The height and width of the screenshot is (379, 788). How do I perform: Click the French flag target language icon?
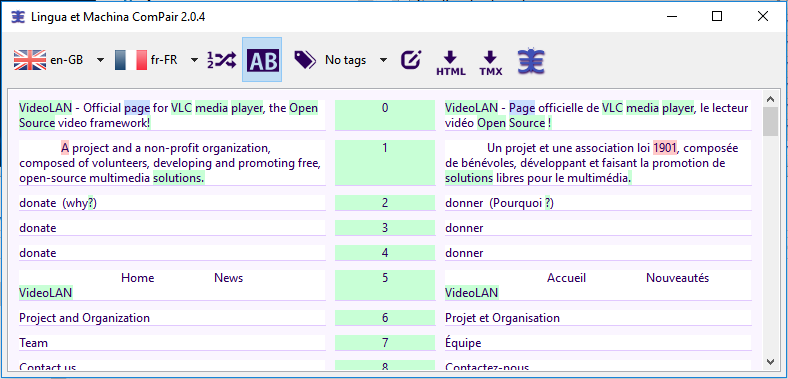[131, 60]
